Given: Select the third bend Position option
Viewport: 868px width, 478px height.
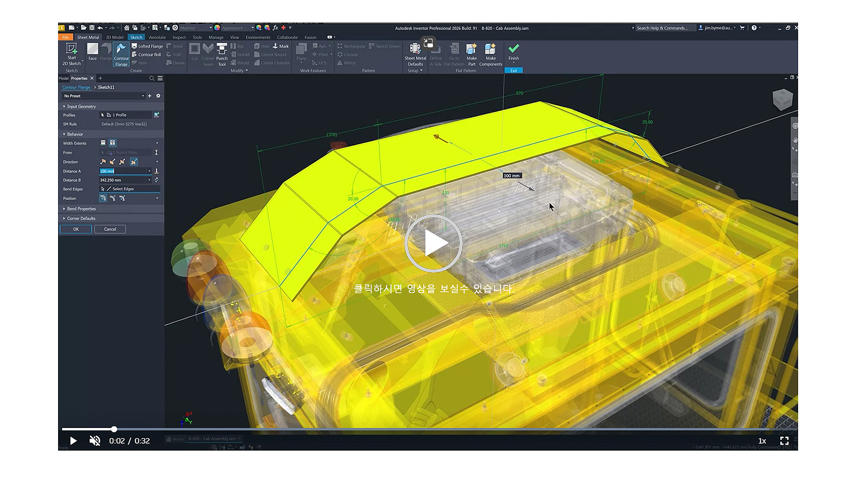Looking at the screenshot, I should click(122, 198).
